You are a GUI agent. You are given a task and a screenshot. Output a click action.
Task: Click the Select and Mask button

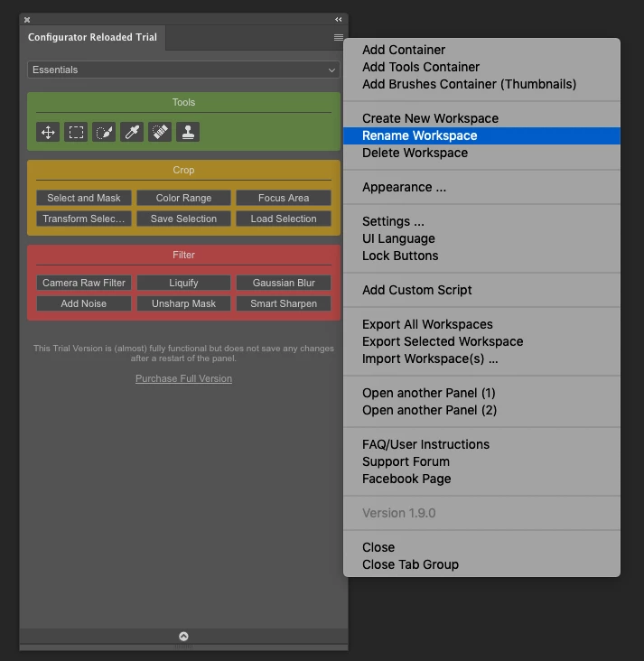(83, 198)
